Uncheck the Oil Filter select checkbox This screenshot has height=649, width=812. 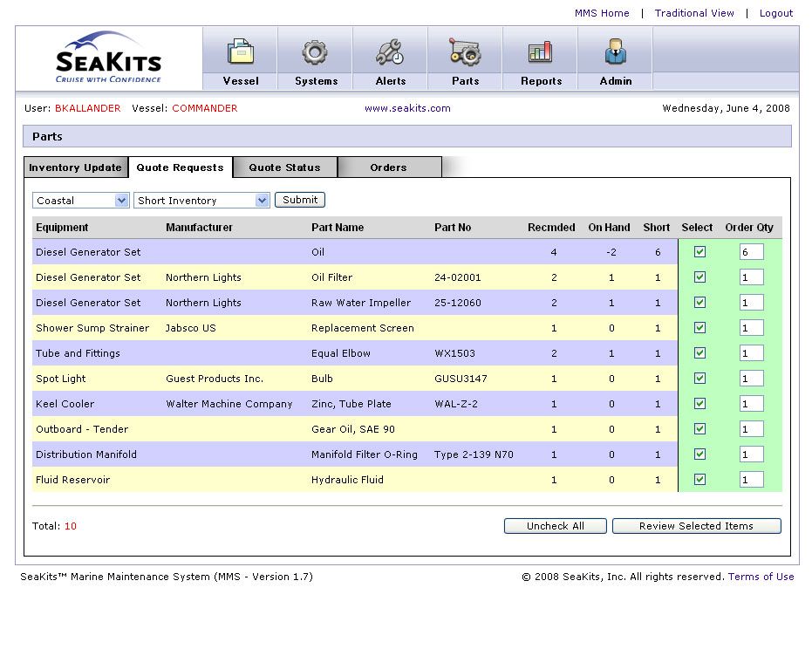tap(699, 277)
